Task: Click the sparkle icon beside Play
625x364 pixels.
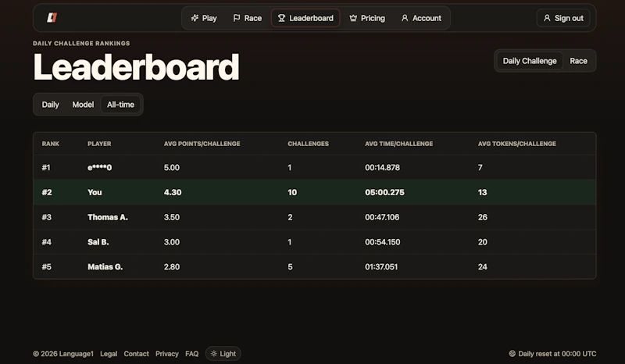Action: click(195, 18)
